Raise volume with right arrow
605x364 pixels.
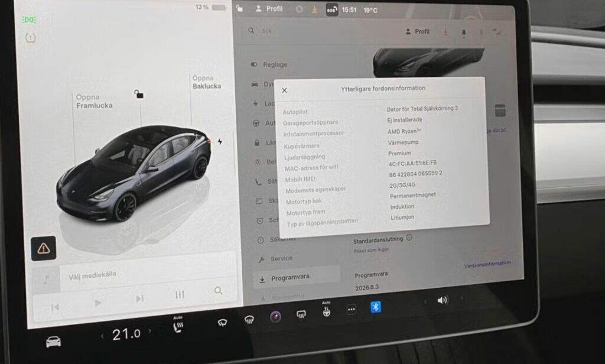[x=461, y=298]
